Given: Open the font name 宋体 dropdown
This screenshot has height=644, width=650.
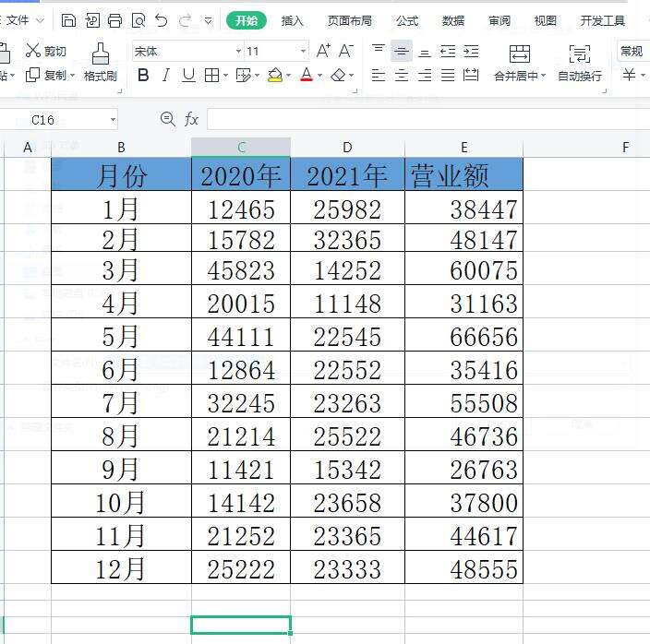Looking at the screenshot, I should coord(239,52).
